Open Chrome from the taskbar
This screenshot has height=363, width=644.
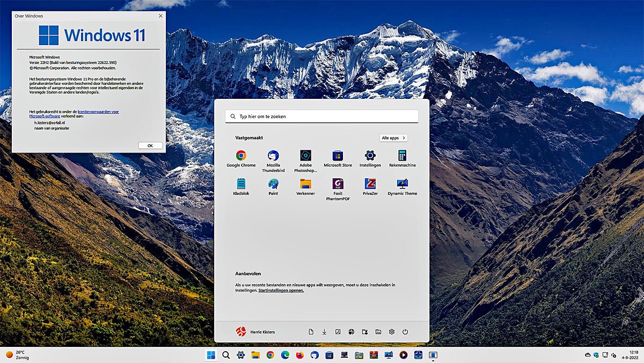click(270, 355)
